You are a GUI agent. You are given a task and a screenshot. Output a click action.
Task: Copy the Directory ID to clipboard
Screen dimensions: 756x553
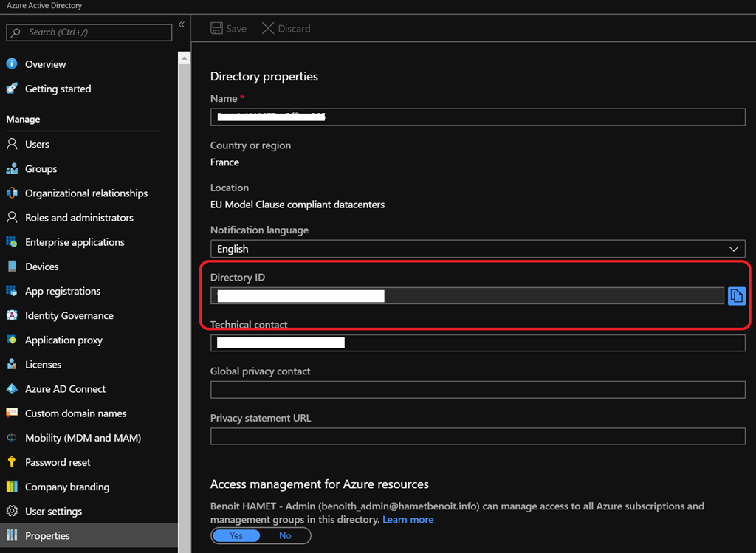click(x=736, y=296)
